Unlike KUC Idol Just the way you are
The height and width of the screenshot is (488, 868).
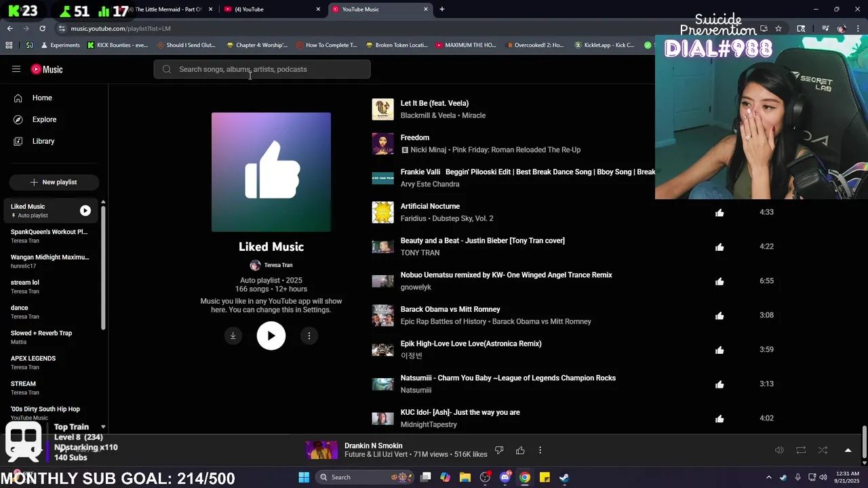[x=719, y=419]
